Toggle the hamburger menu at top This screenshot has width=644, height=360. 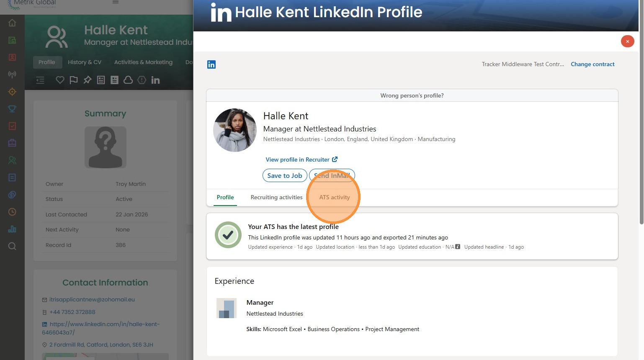click(x=116, y=2)
